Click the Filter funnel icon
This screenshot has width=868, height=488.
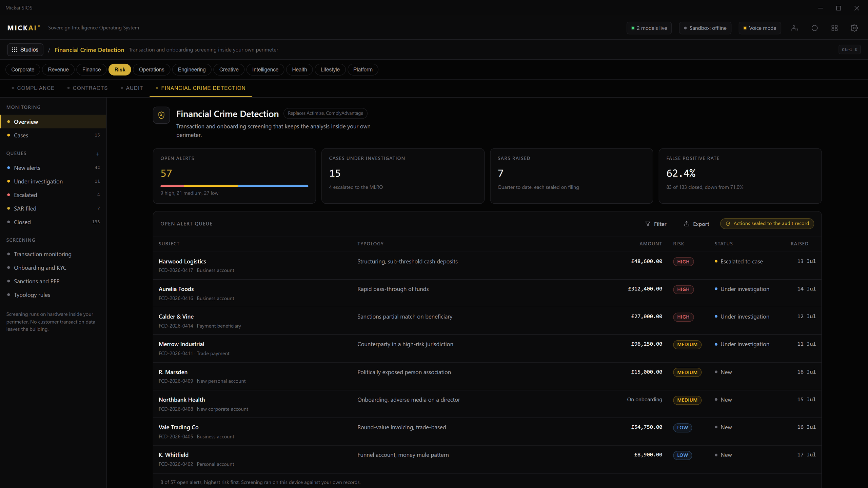click(648, 224)
